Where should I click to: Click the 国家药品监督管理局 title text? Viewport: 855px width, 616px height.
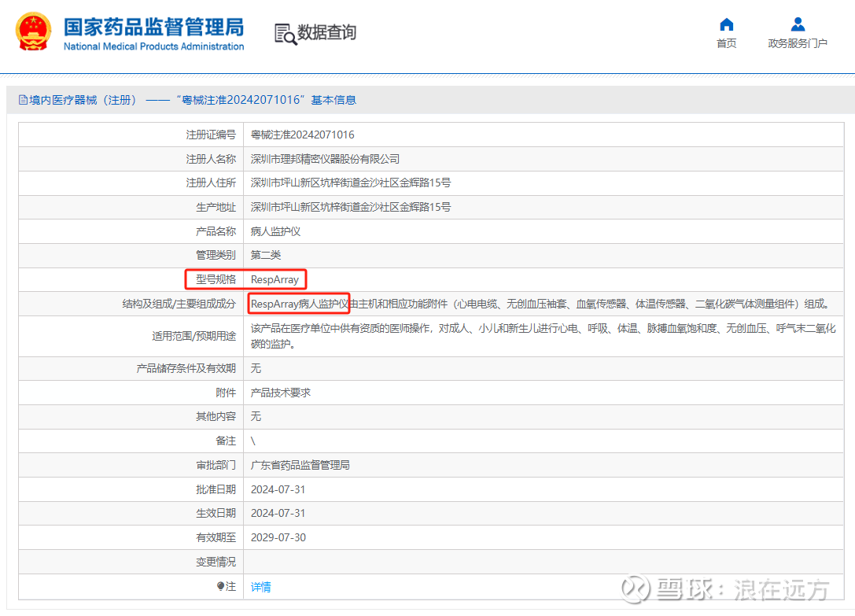click(153, 27)
